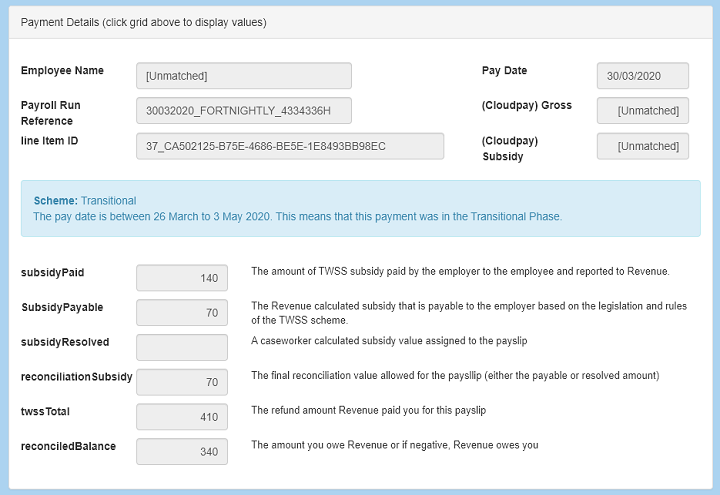Select the Payroll Run Reference field
The width and height of the screenshot is (720, 495).
coord(244,111)
